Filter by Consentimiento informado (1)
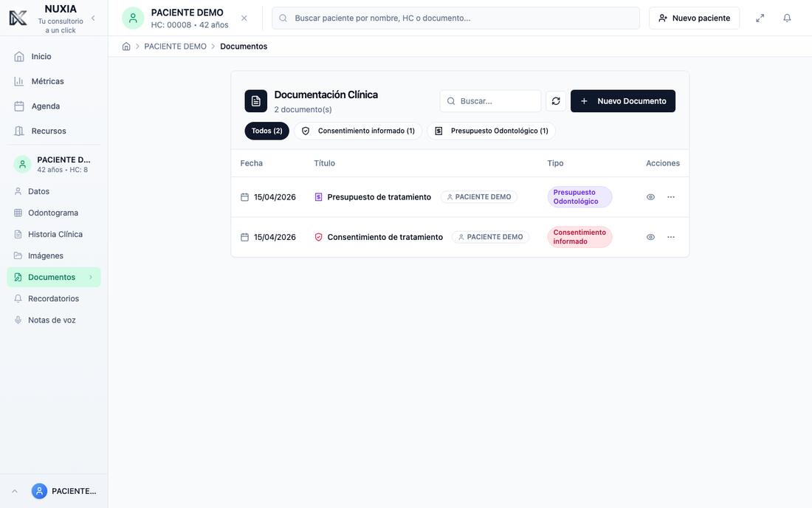 pyautogui.click(x=358, y=131)
